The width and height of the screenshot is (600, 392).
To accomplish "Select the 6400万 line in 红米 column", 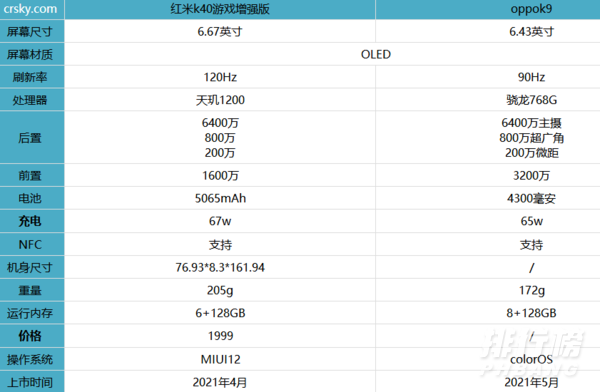I will [220, 123].
